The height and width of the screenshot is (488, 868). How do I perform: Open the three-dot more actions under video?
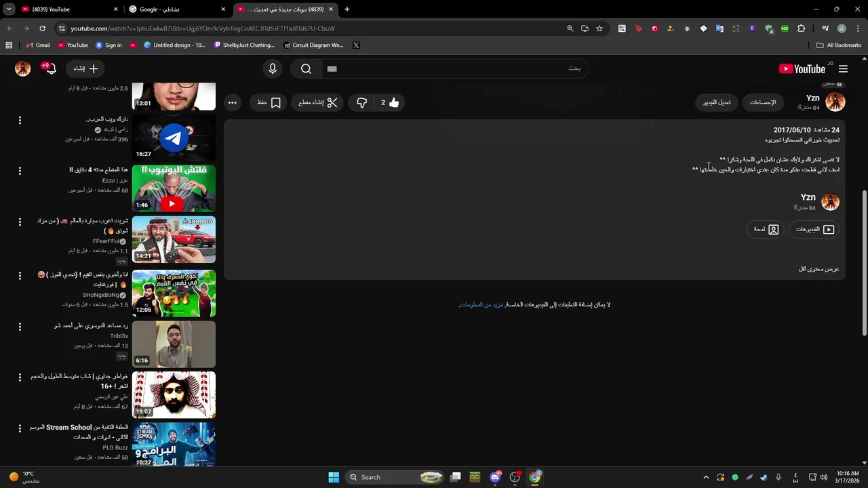tap(232, 102)
